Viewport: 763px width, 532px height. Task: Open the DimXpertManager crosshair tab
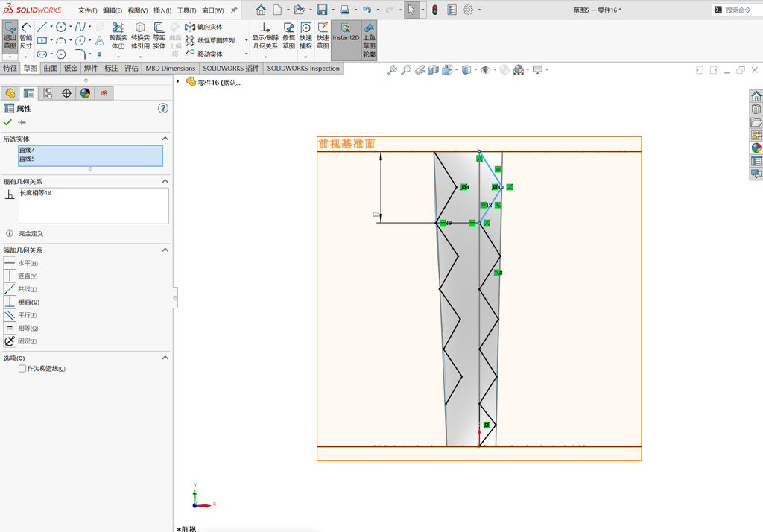tap(66, 93)
